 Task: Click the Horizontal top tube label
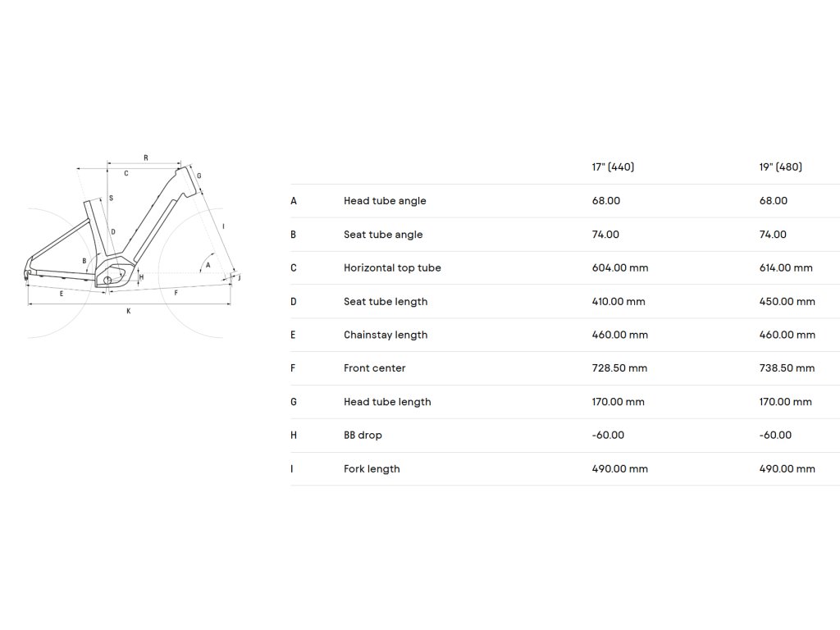click(x=392, y=268)
